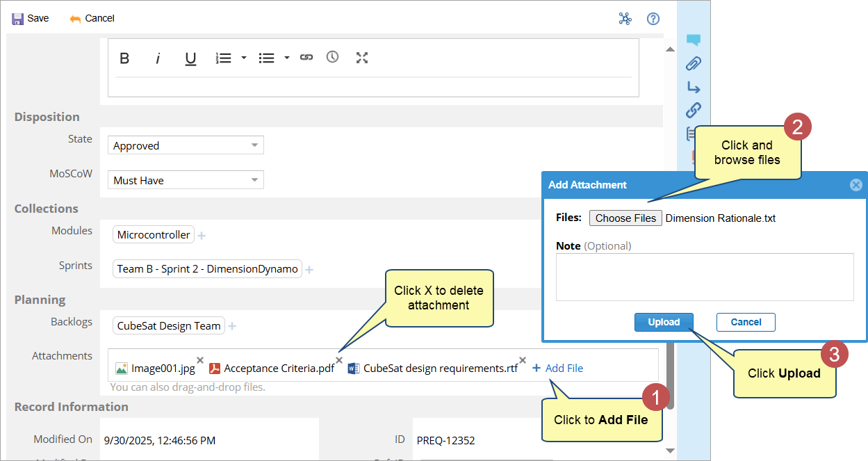Click the Upload button in Add Attachment
The height and width of the screenshot is (461, 868).
664,322
